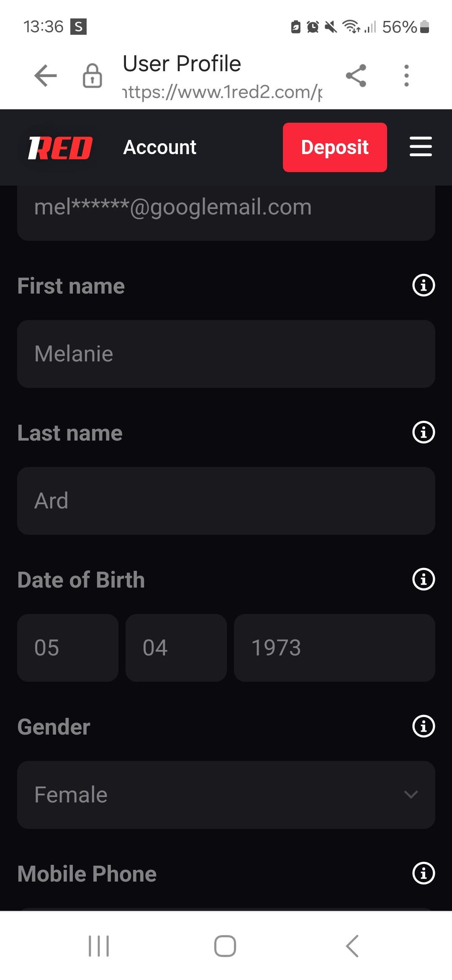Open the three-dot browser overflow menu
The height and width of the screenshot is (980, 452).
click(x=406, y=76)
